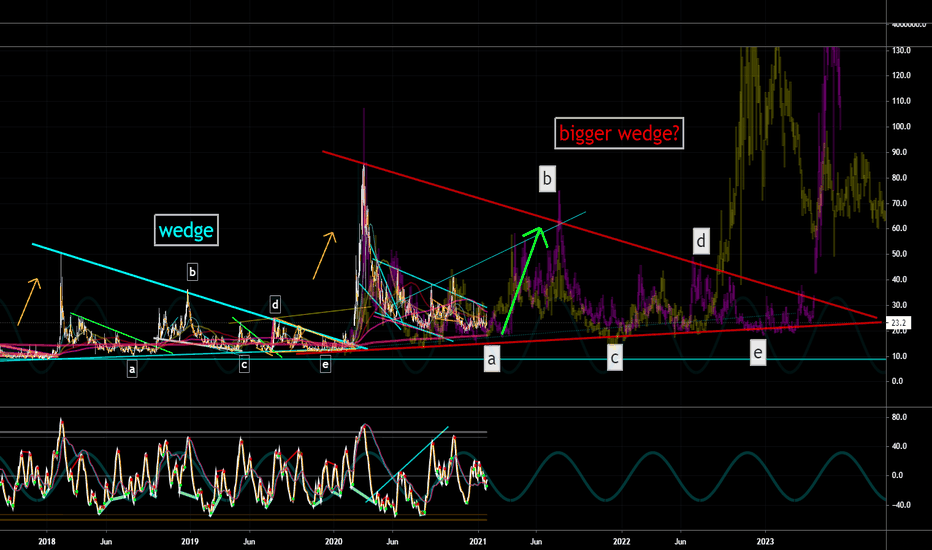Screen dimensions: 932x550
Task: Click 2022 on the time axis
Action: click(x=622, y=542)
